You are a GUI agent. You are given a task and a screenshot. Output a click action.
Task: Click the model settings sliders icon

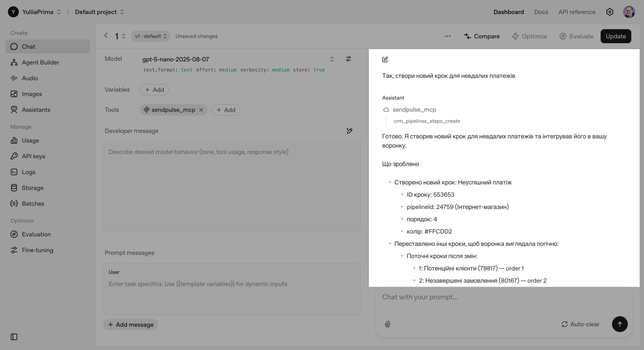click(349, 59)
